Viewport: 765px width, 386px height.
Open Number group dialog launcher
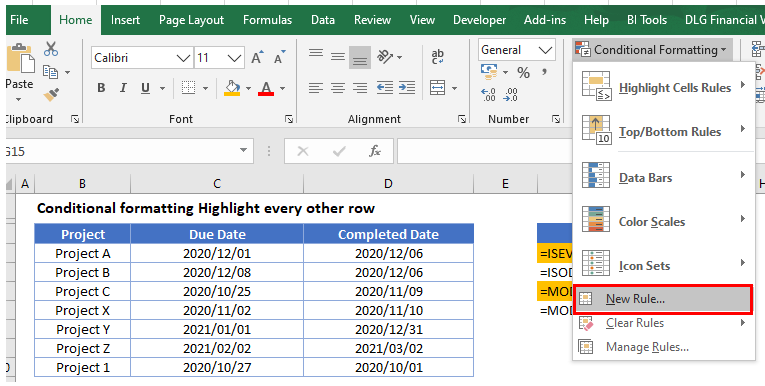555,119
